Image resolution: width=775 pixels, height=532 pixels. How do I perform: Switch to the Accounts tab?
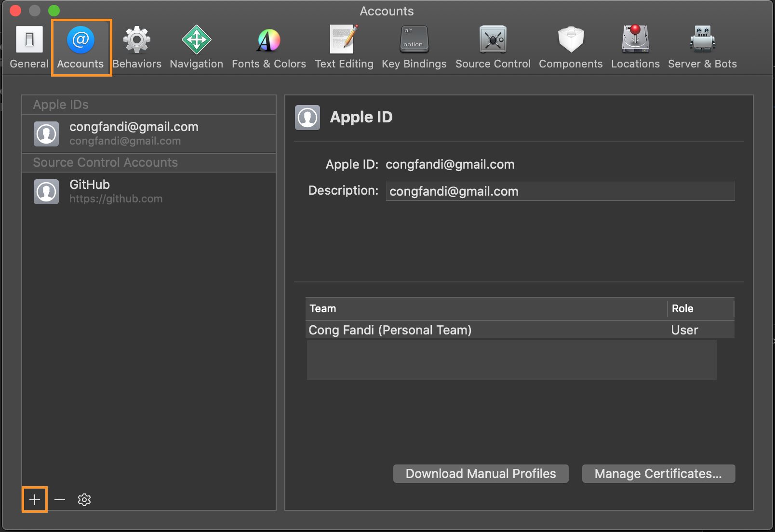[x=80, y=47]
